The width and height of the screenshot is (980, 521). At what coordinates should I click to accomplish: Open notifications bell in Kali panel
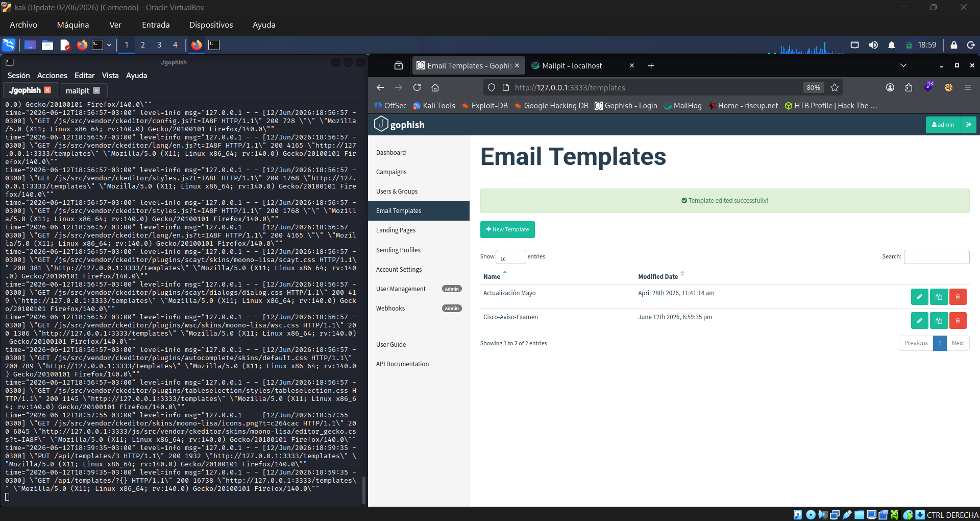click(891, 45)
